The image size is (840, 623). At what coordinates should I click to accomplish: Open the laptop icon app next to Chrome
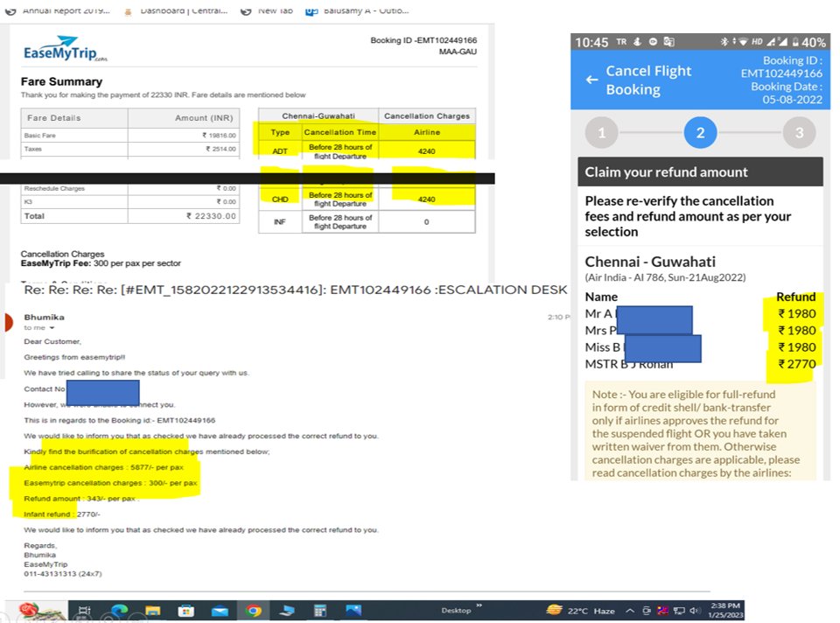coord(287,610)
